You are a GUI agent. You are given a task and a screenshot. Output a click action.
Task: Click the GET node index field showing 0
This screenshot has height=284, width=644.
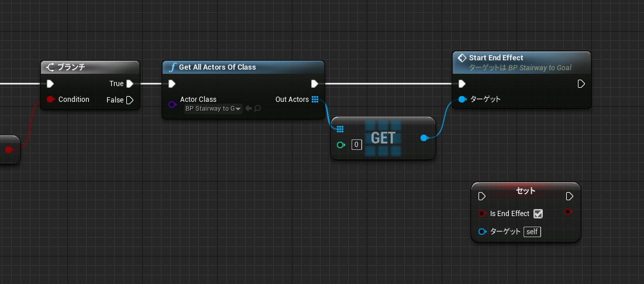click(x=356, y=145)
